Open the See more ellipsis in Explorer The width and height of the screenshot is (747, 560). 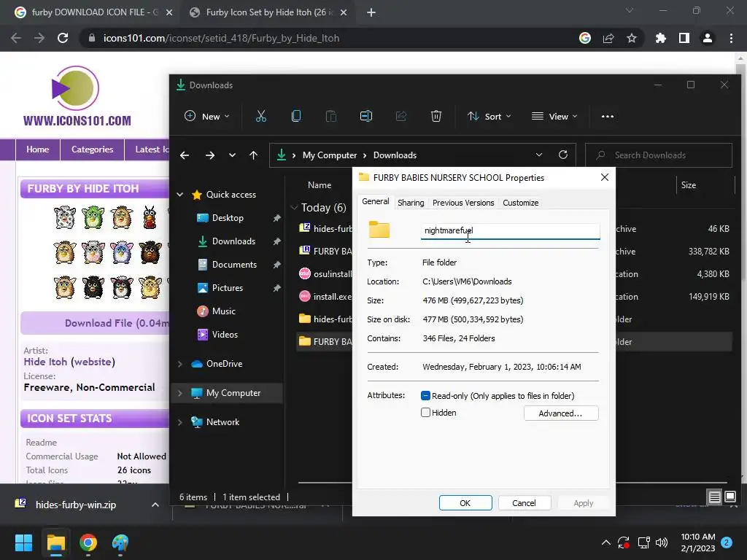608,116
